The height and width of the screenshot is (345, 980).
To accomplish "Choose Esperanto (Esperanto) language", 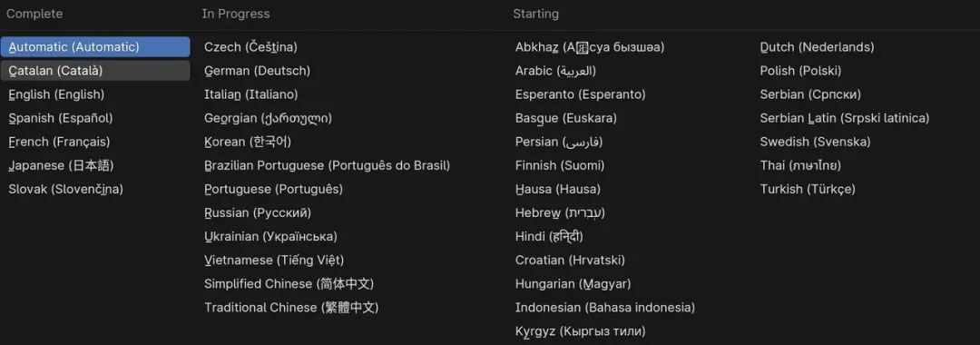I will (580, 94).
